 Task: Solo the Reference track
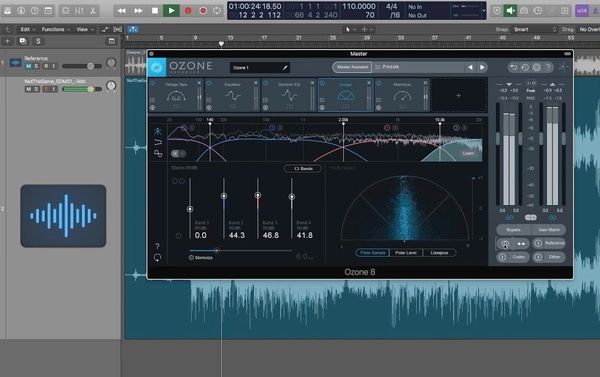coord(37,66)
